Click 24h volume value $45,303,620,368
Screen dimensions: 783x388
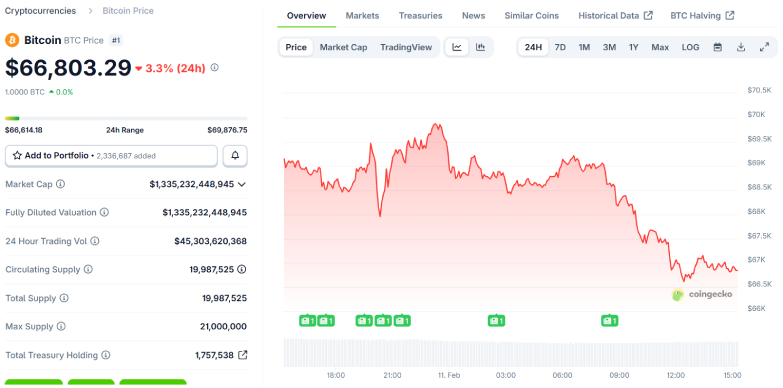tap(210, 241)
